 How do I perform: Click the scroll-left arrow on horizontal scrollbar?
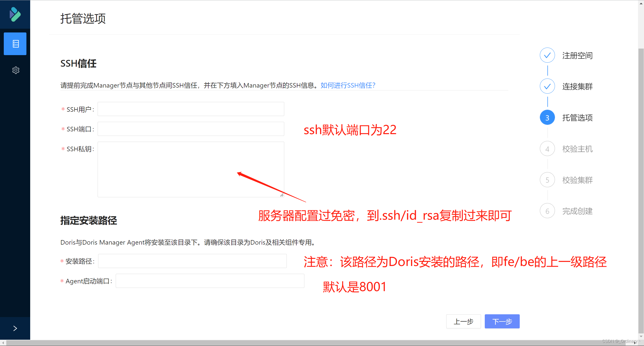3,343
